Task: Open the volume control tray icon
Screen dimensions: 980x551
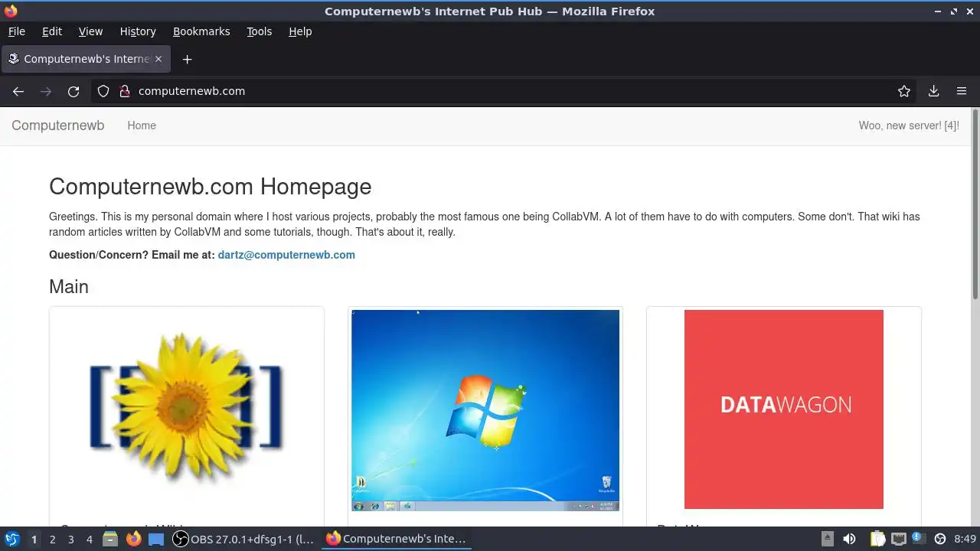Action: pos(849,539)
